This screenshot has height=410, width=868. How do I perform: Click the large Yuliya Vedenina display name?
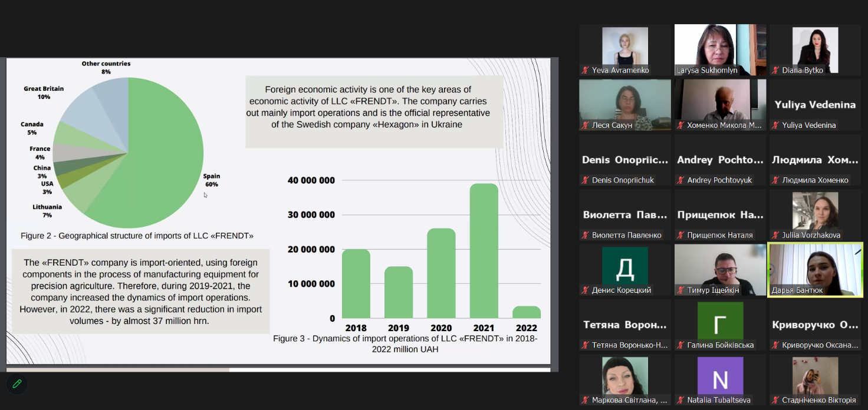[x=815, y=105]
